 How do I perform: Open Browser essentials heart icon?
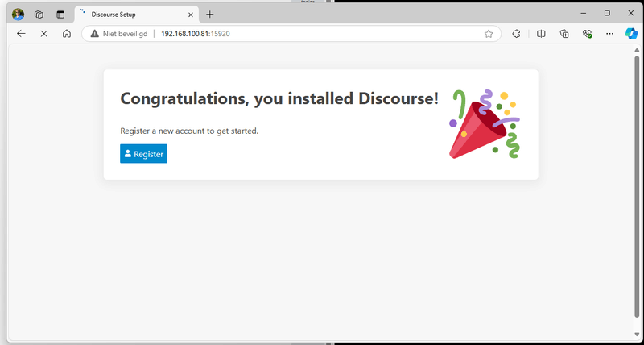[588, 34]
